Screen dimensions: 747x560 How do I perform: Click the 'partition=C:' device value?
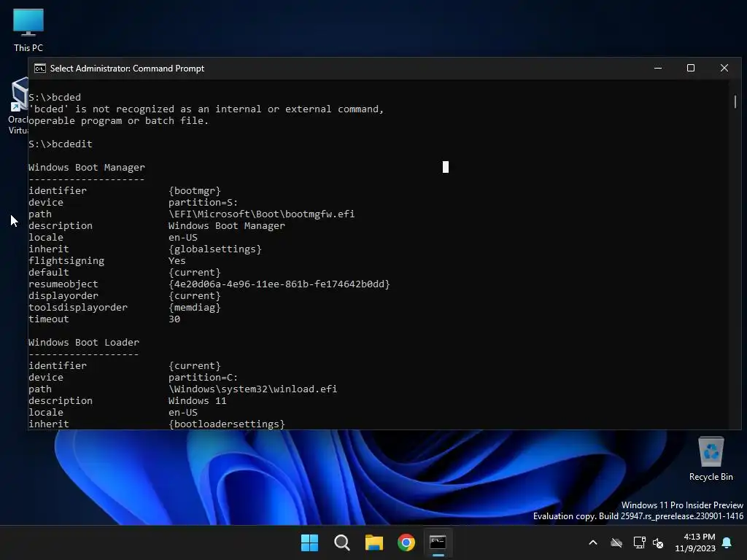[203, 377]
